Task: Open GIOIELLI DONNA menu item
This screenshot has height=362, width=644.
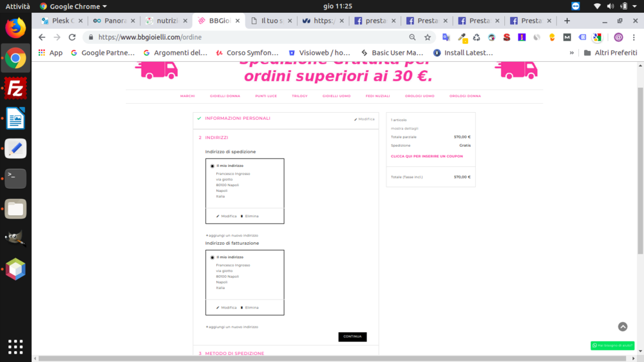Action: pyautogui.click(x=225, y=96)
